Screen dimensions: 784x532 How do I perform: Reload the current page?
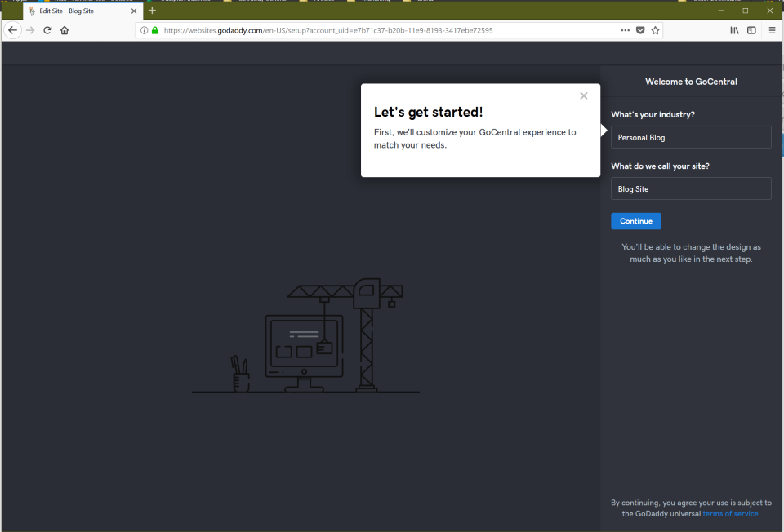tap(47, 29)
